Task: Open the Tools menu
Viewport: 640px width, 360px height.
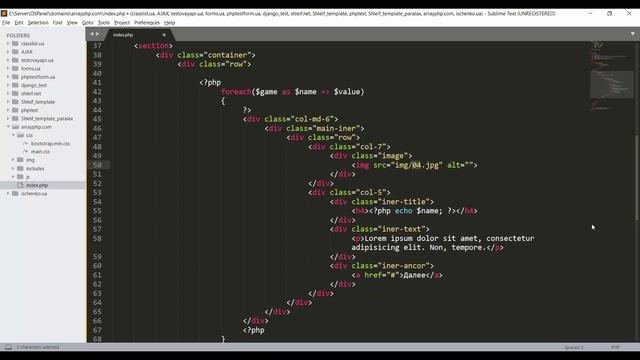Action: pos(104,22)
